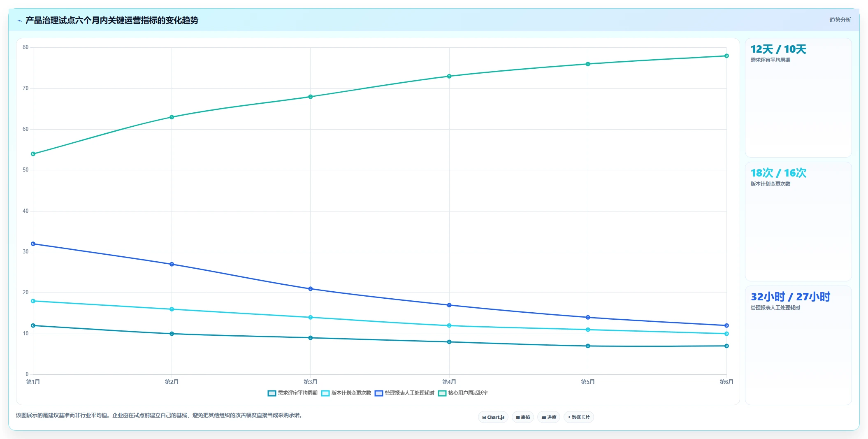
Task: Open the 12天 / 10天 metric card
Action: click(798, 98)
